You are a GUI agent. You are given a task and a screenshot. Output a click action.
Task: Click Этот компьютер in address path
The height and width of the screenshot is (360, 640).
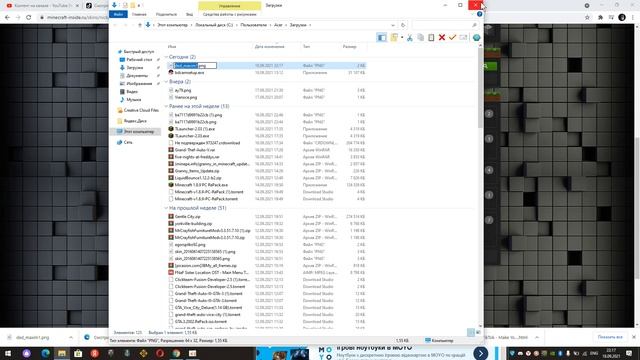point(173,25)
